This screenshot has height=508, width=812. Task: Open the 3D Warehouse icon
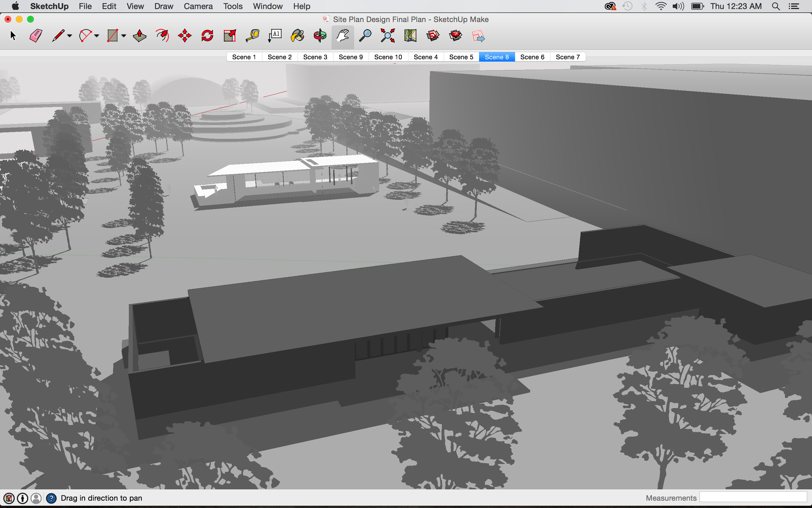pos(433,36)
